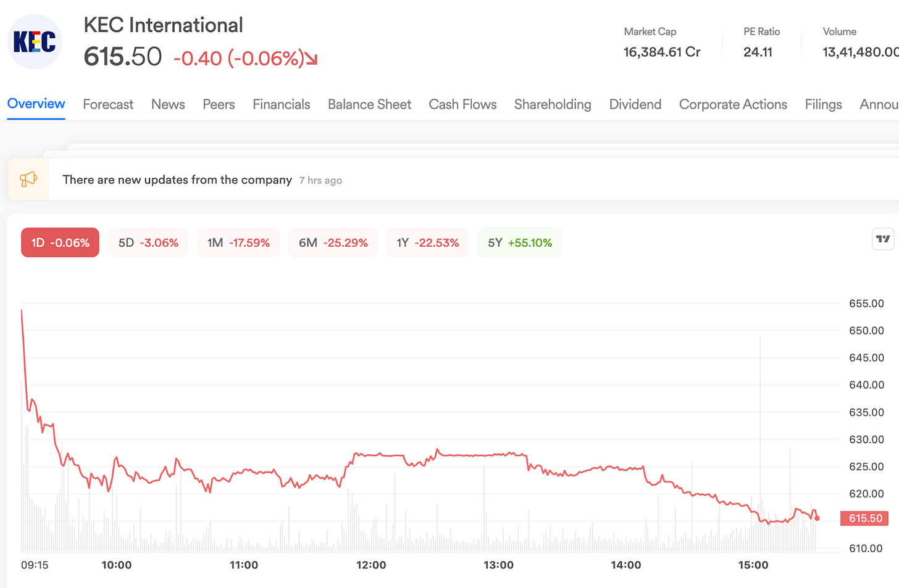The width and height of the screenshot is (899, 588).
Task: Select the 5D -3.06% range
Action: click(x=148, y=242)
